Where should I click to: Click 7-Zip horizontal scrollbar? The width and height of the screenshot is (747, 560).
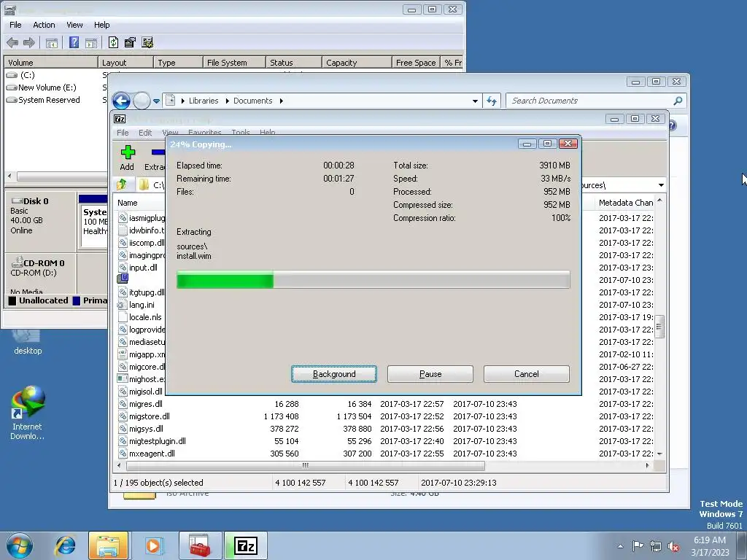point(306,465)
